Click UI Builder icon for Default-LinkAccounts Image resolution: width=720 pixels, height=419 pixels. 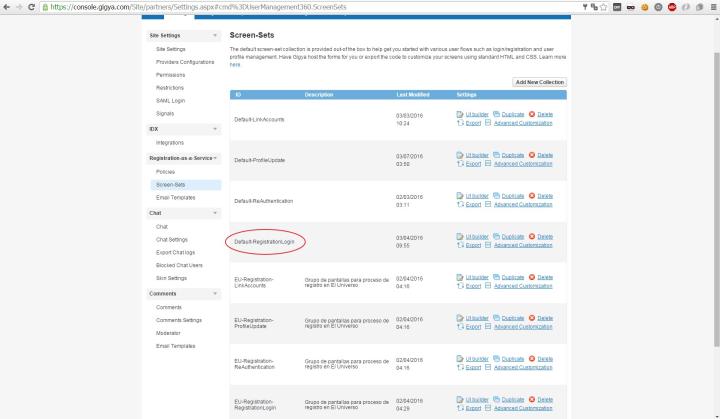(460, 114)
